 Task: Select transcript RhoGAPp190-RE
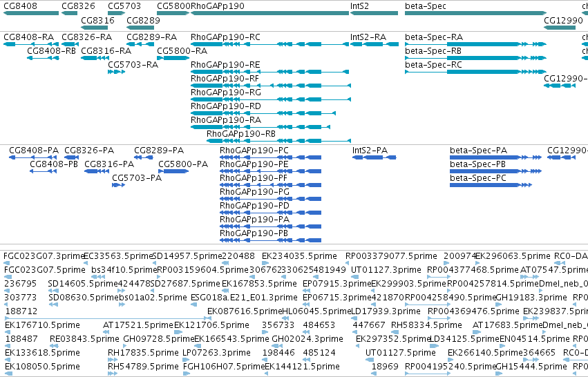click(x=270, y=72)
